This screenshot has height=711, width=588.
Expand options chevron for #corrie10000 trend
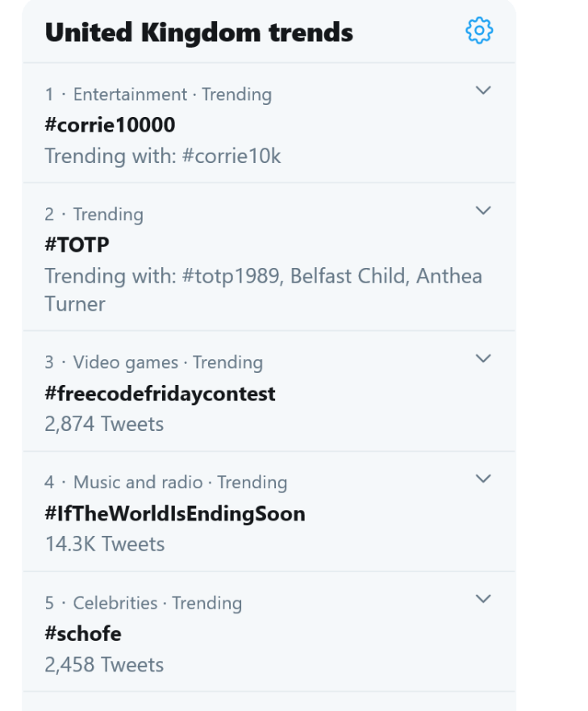click(x=483, y=90)
